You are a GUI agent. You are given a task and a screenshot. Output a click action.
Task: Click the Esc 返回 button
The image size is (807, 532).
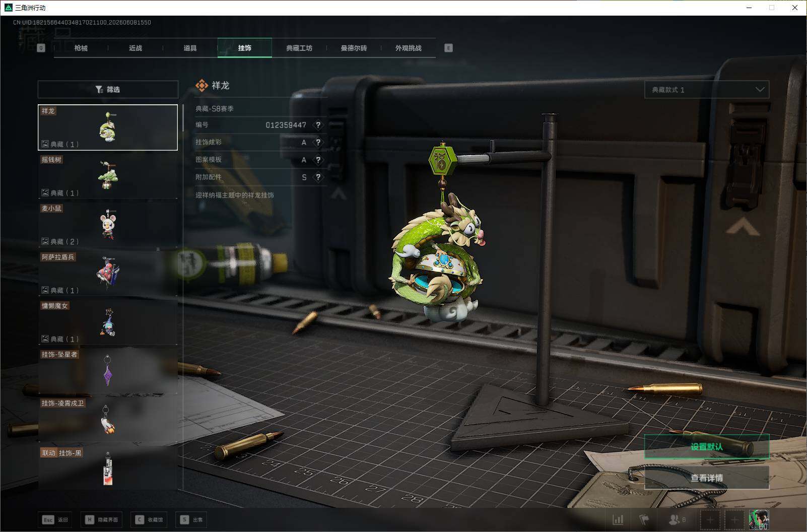(54, 519)
